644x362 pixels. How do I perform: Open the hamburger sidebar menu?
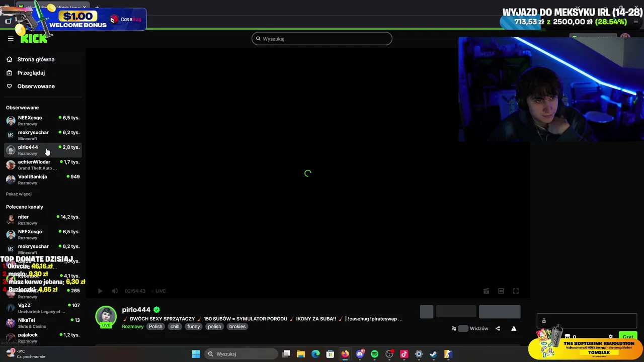[11, 38]
